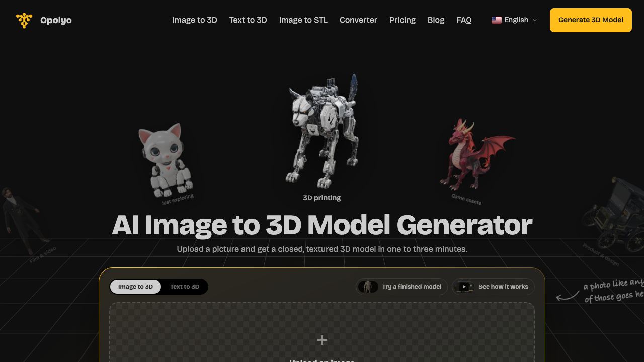The height and width of the screenshot is (362, 644).
Task: Click the Try a finished model button
Action: 401,287
